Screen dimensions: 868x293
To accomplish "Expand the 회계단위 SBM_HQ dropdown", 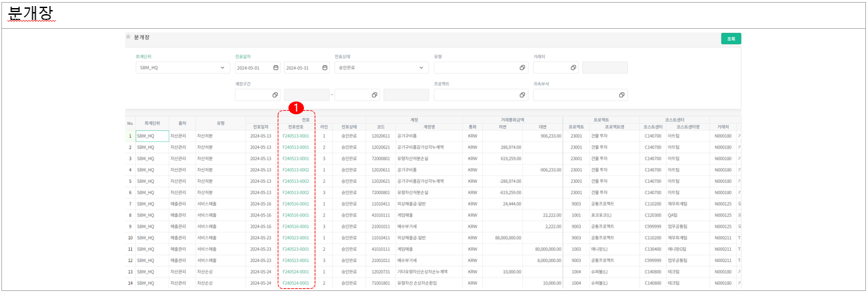I will coord(223,68).
